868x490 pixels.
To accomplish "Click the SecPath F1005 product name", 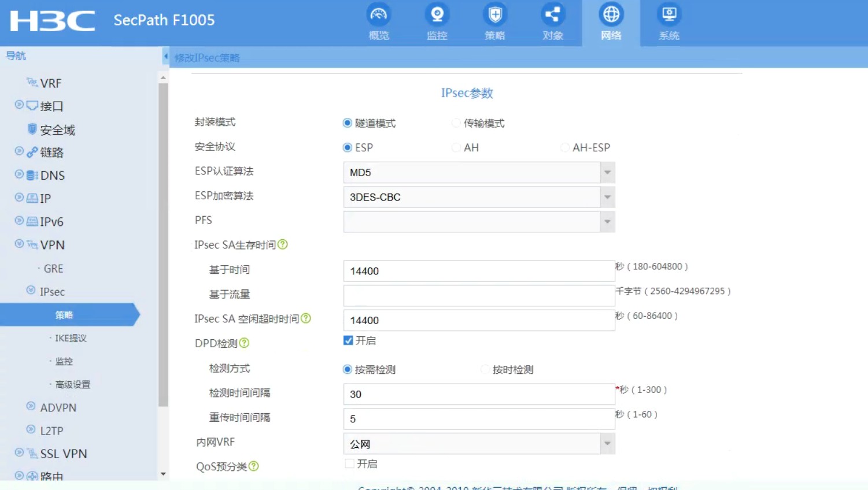I will click(164, 20).
